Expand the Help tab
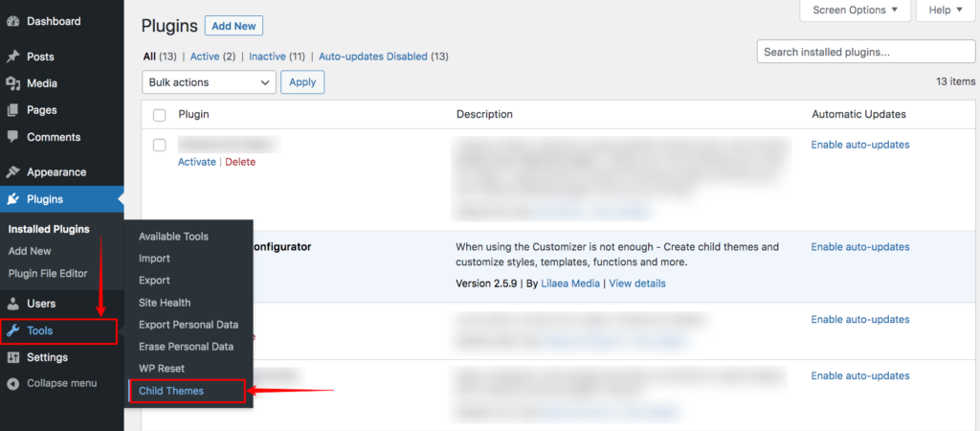Image resolution: width=980 pixels, height=431 pixels. point(947,10)
